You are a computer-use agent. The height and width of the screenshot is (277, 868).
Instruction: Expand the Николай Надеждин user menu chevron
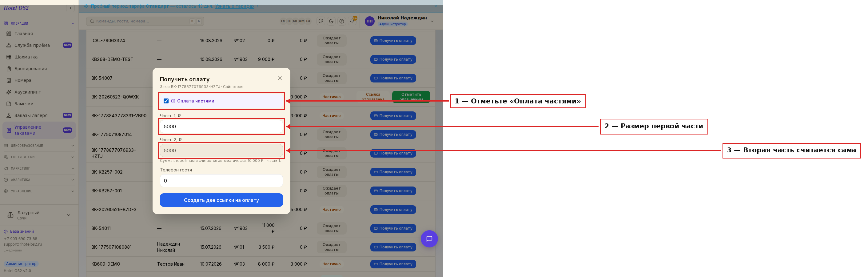pyautogui.click(x=432, y=21)
